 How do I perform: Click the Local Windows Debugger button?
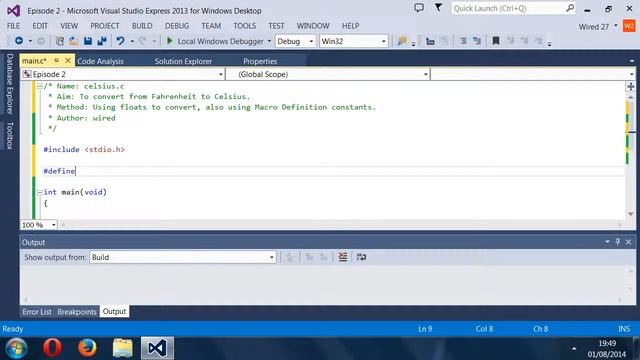pos(215,41)
